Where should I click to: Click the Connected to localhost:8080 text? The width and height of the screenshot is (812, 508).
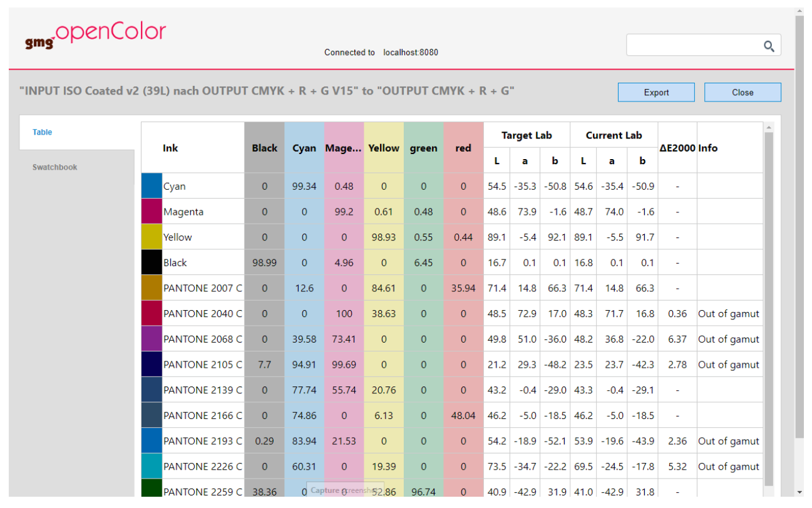coord(381,53)
